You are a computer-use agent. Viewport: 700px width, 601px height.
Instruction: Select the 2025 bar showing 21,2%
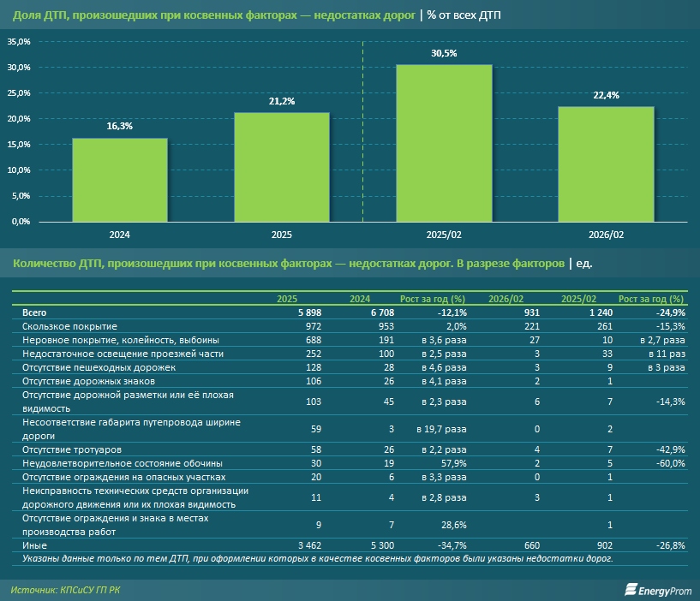282,167
